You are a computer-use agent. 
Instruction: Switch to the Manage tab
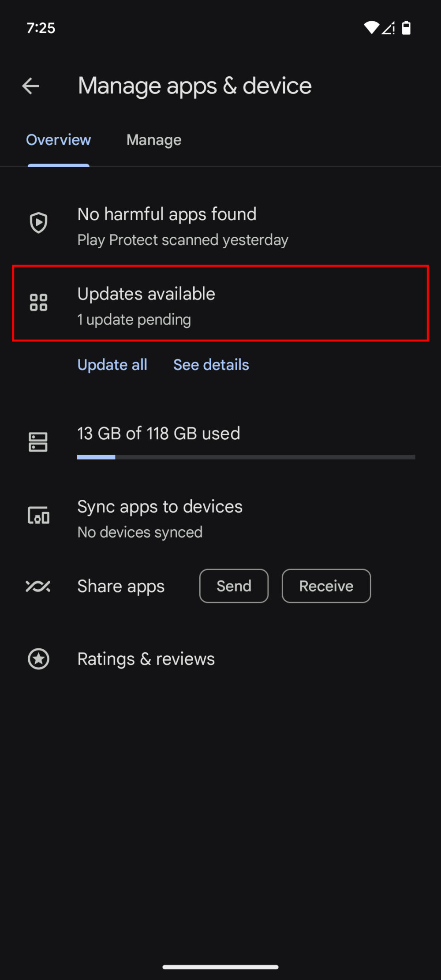(x=153, y=140)
